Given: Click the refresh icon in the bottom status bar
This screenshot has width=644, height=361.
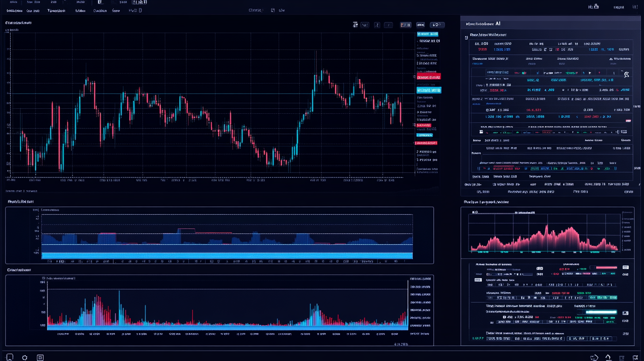Looking at the screenshot, I should point(25,357).
